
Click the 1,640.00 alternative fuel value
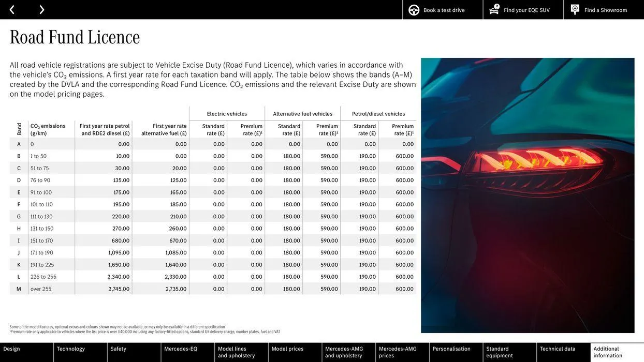pos(176,265)
